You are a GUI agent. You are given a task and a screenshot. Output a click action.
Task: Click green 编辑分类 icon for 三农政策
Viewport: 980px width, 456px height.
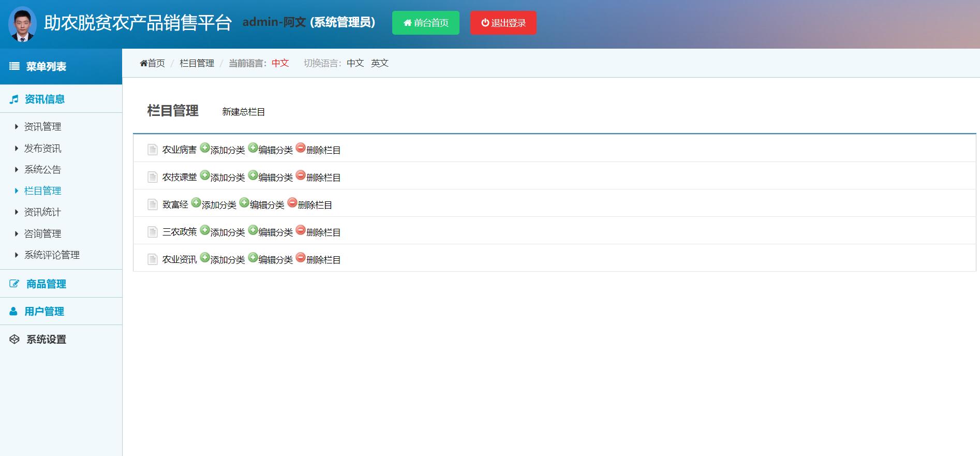253,230
